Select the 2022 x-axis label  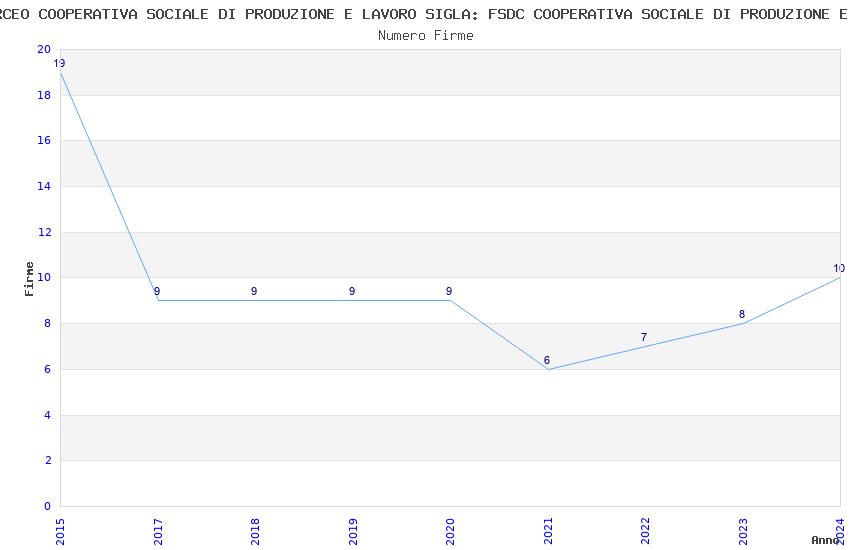(x=645, y=532)
